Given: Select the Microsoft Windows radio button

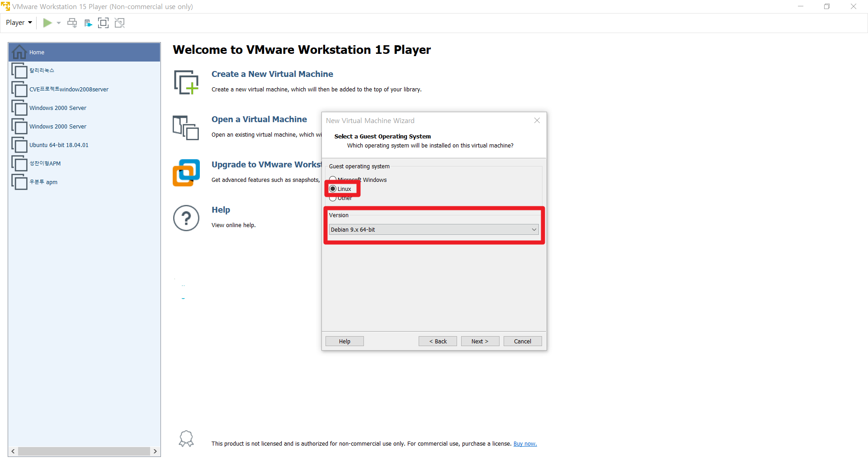Looking at the screenshot, I should coord(333,180).
